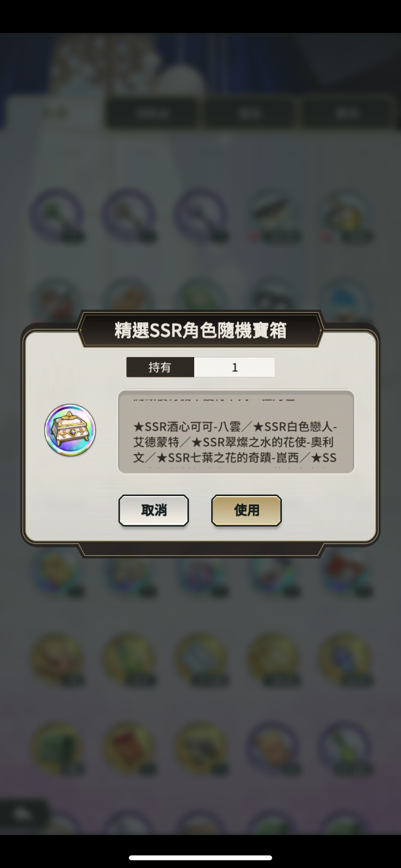This screenshot has width=401, height=868.
Task: Select the highlighted white first inventory tab
Action: click(55, 113)
